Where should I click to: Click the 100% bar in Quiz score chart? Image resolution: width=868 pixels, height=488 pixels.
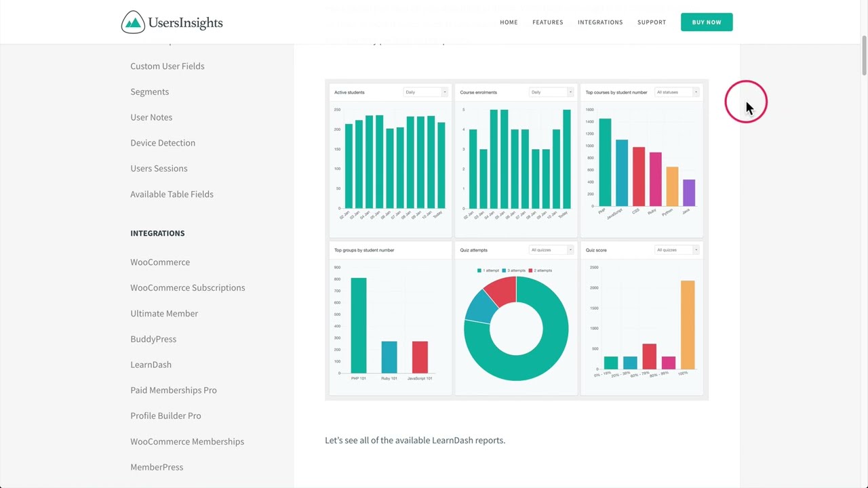point(688,325)
